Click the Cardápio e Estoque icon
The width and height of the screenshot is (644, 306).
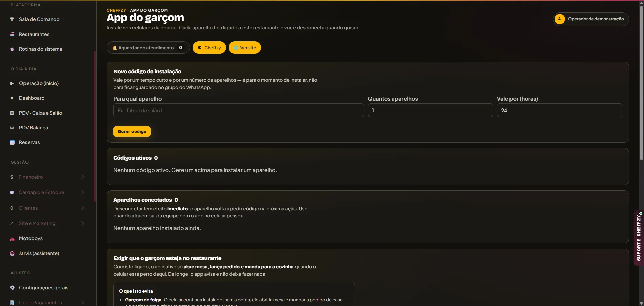12,192
